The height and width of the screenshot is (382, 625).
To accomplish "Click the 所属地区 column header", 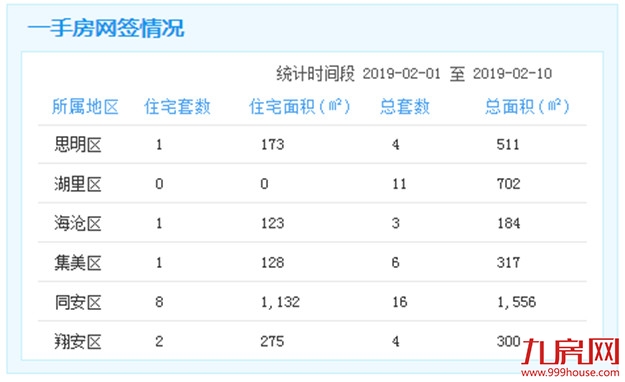I will click(85, 107).
